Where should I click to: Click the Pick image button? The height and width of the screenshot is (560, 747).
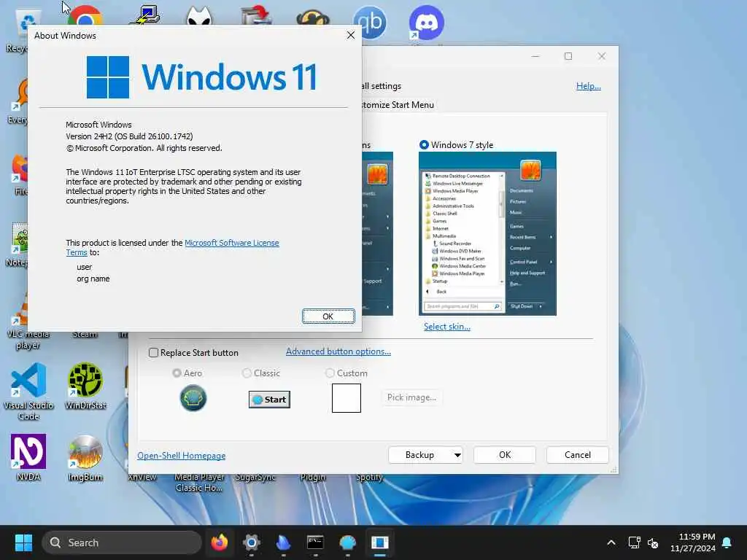point(411,397)
